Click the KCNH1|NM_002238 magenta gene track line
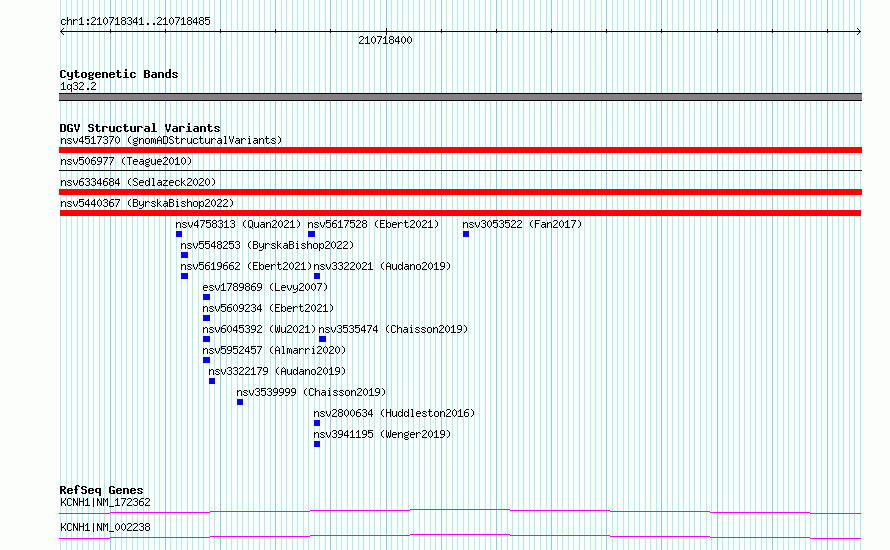The image size is (890, 550). pos(460,536)
